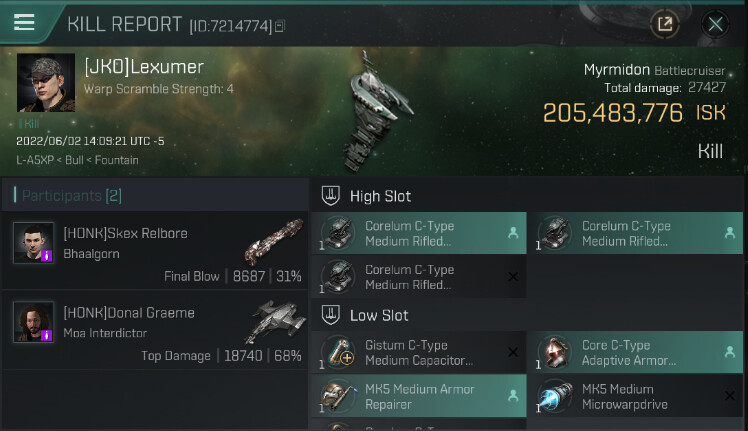Collapse the High Slot section

tap(366, 196)
